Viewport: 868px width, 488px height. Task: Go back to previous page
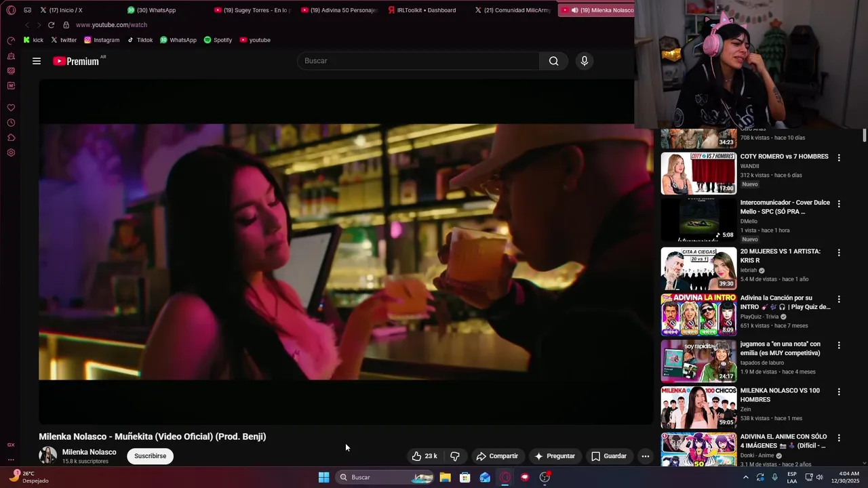click(x=27, y=25)
